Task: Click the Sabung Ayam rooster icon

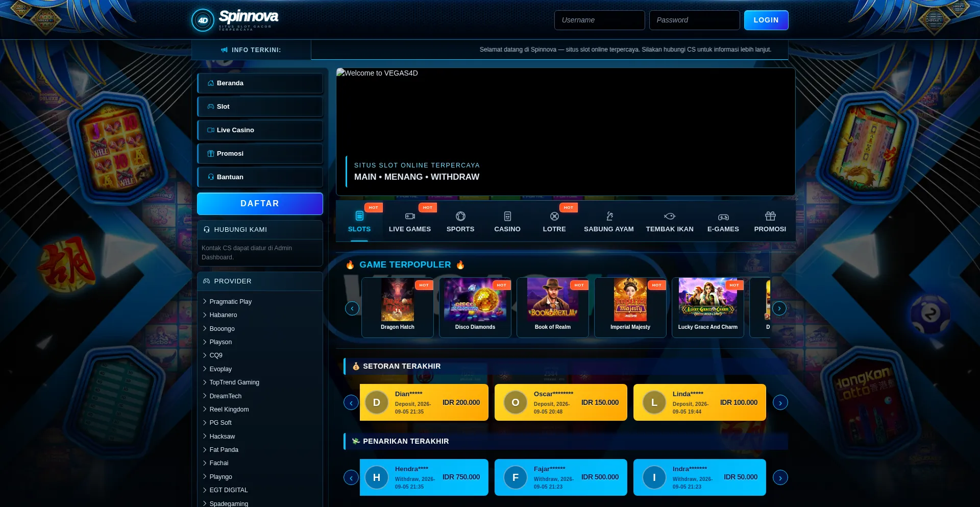Action: pos(609,216)
